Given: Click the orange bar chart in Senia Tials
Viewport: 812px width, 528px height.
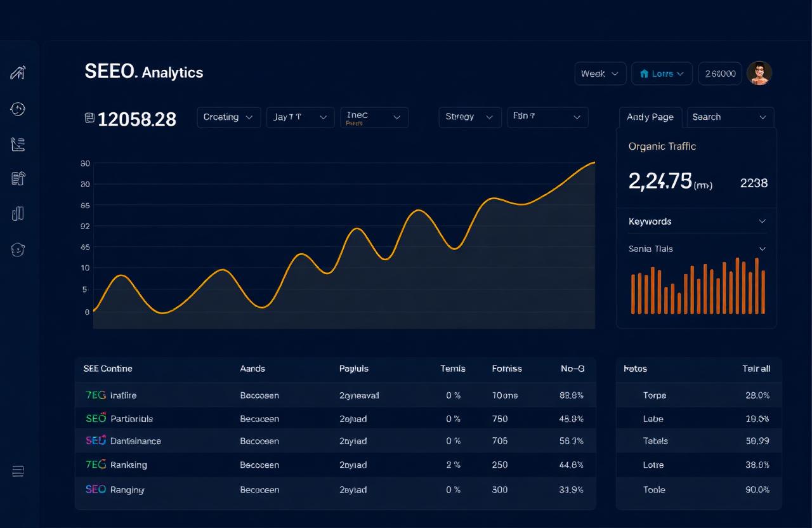Looking at the screenshot, I should click(x=698, y=286).
